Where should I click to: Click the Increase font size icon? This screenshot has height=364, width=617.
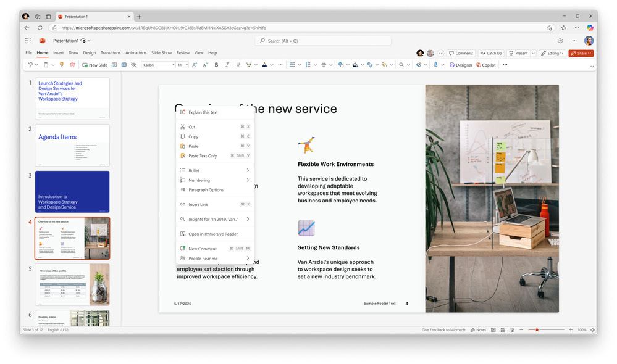[195, 65]
